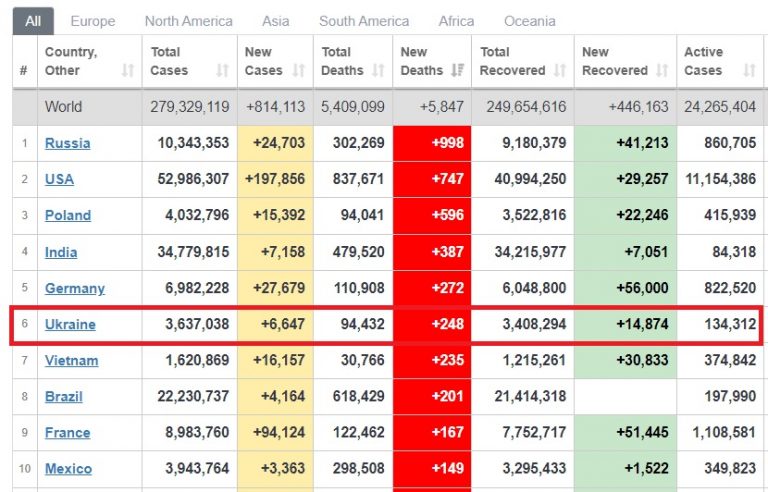Click Germany new deaths cell +272
The height and width of the screenshot is (492, 768).
point(432,288)
